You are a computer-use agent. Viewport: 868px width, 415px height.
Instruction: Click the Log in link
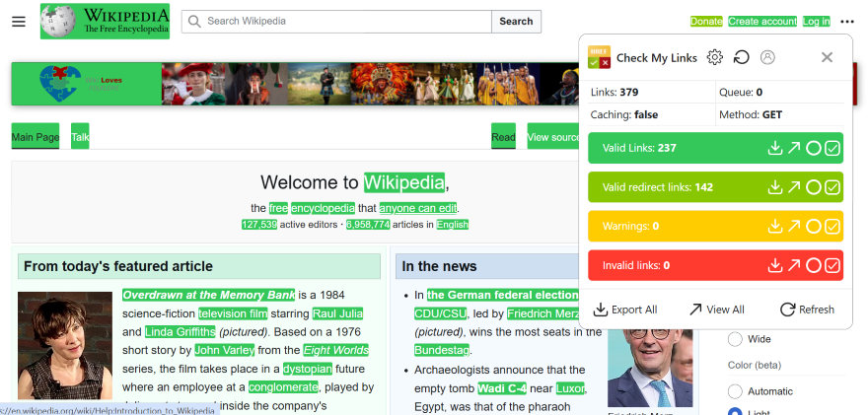[816, 22]
